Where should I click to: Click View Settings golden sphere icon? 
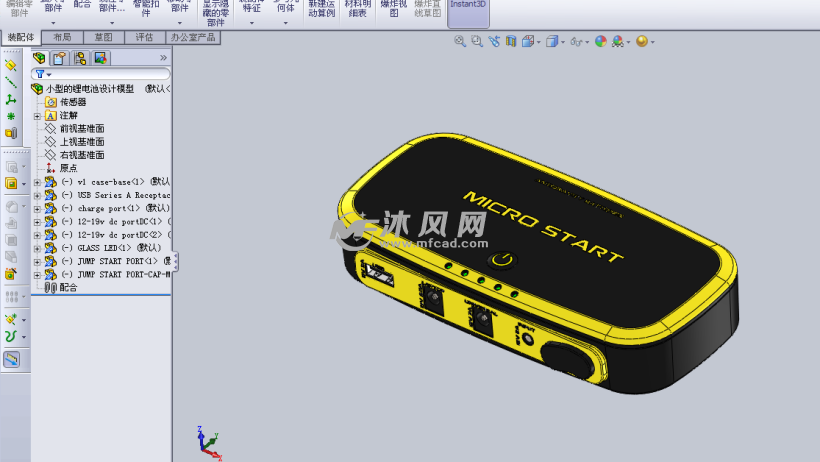tap(642, 41)
